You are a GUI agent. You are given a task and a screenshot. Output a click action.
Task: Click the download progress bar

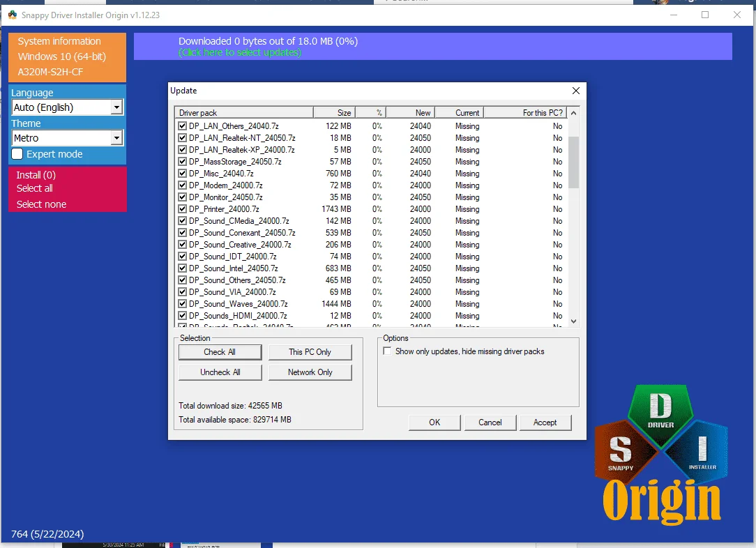pos(432,46)
